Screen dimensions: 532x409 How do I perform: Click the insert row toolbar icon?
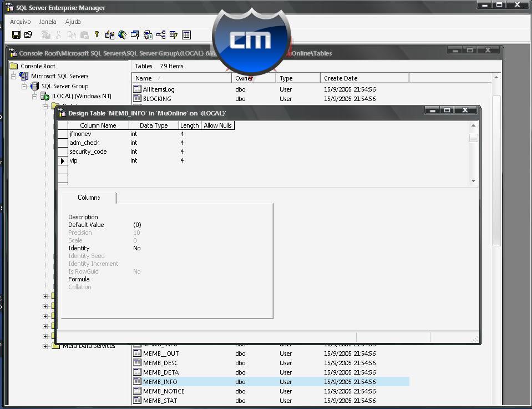click(110, 34)
